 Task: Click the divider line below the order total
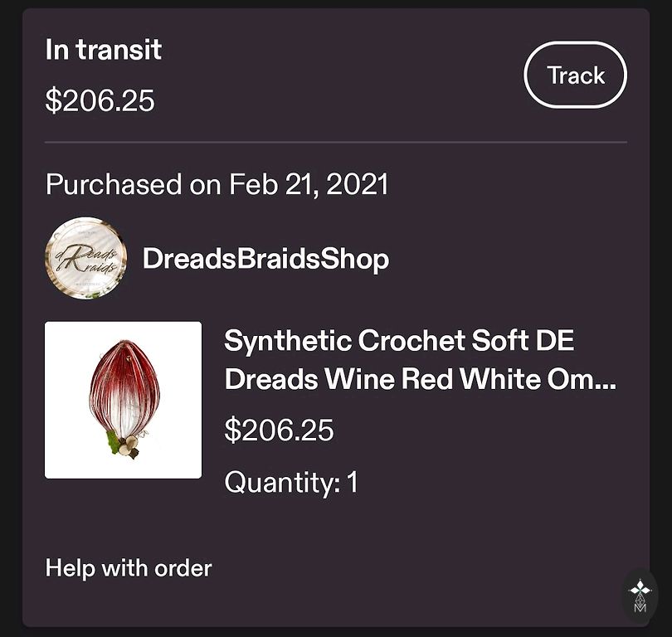tap(336, 142)
